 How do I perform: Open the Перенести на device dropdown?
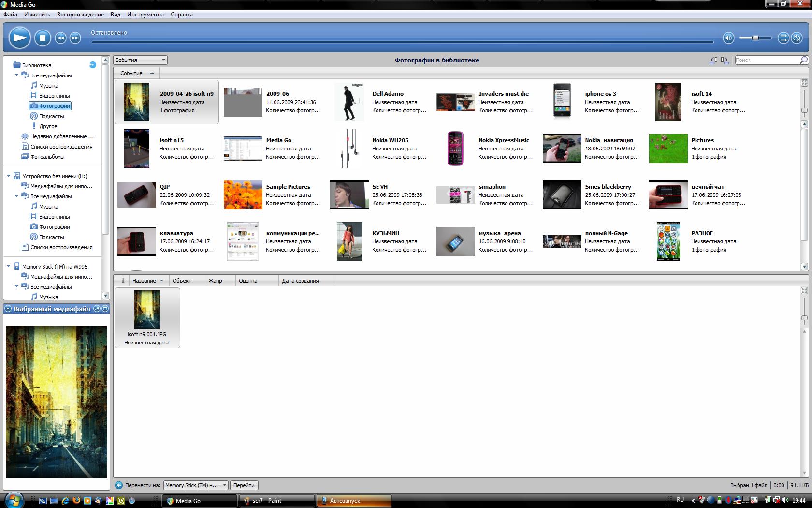click(196, 485)
